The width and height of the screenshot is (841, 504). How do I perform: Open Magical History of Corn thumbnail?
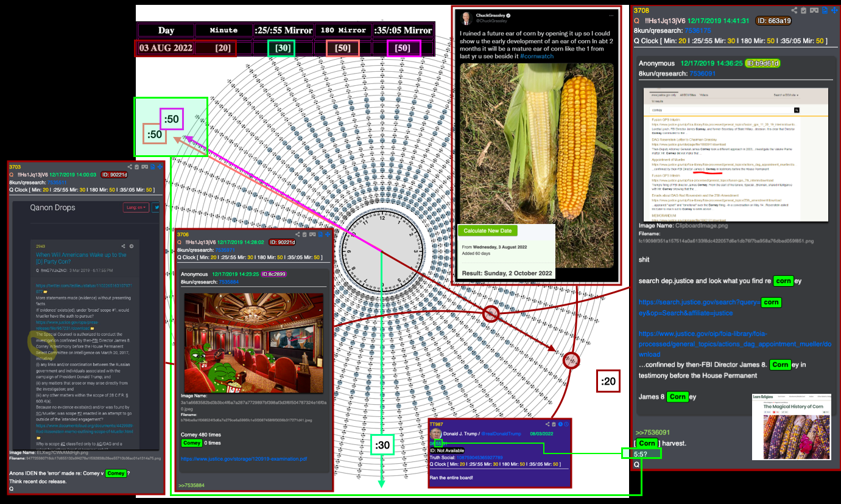(x=792, y=426)
